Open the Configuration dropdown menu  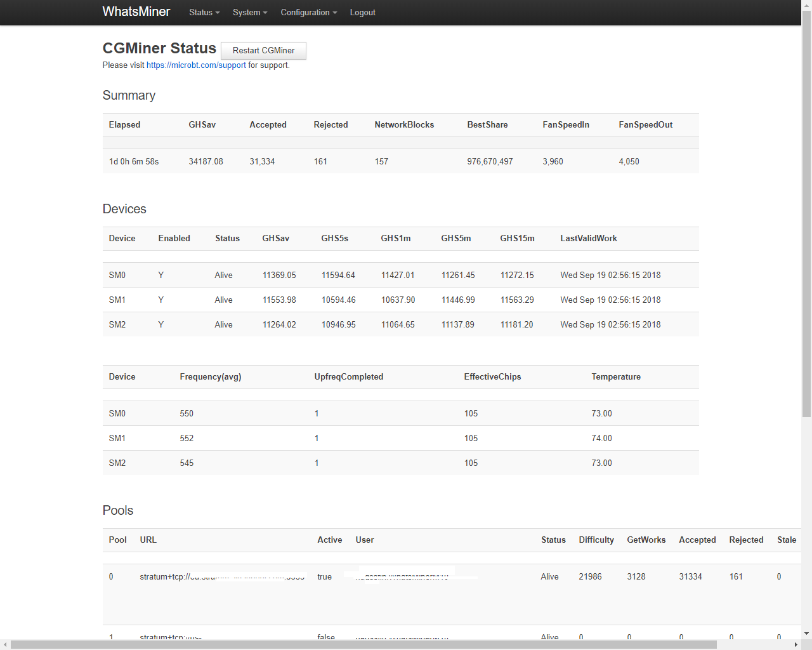(309, 13)
